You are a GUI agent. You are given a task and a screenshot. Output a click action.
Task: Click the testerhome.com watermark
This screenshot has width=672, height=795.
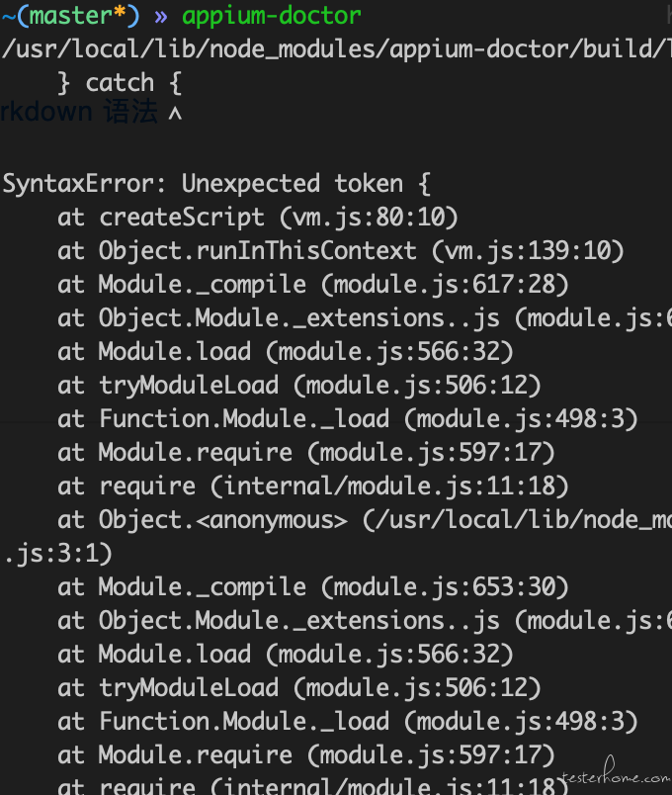click(x=615, y=772)
